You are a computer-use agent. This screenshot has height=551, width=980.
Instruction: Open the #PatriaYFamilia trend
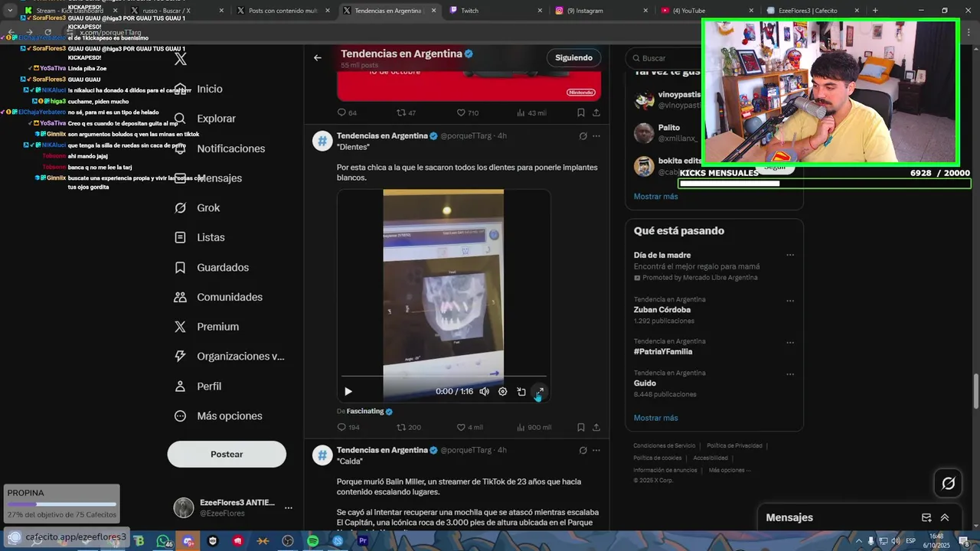pyautogui.click(x=663, y=352)
